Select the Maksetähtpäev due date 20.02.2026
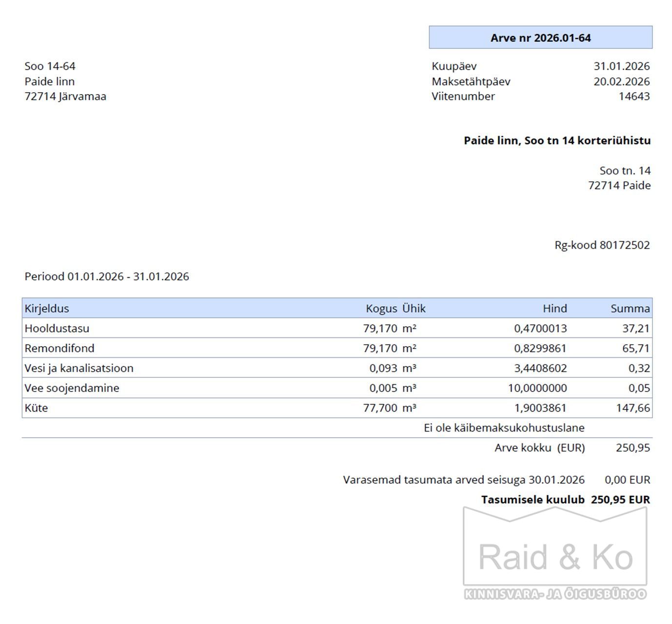This screenshot has height=624, width=672. tap(621, 81)
